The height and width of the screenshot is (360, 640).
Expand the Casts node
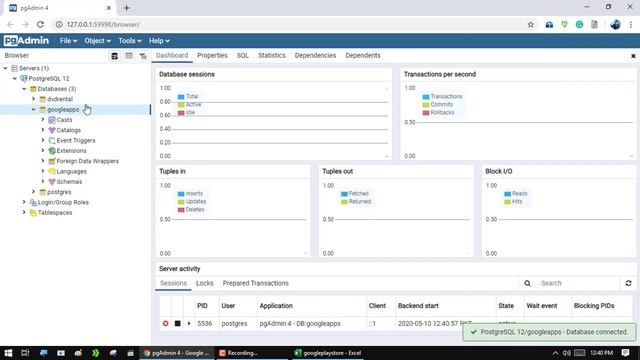click(x=43, y=120)
